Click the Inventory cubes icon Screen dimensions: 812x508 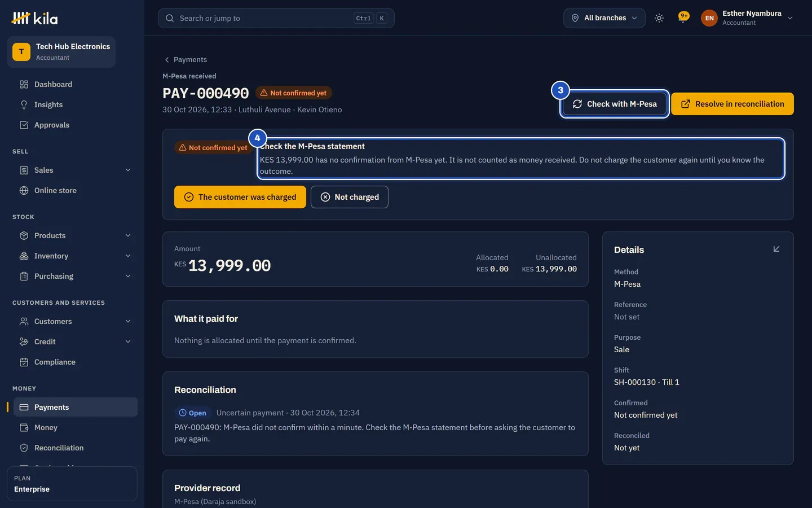click(24, 256)
